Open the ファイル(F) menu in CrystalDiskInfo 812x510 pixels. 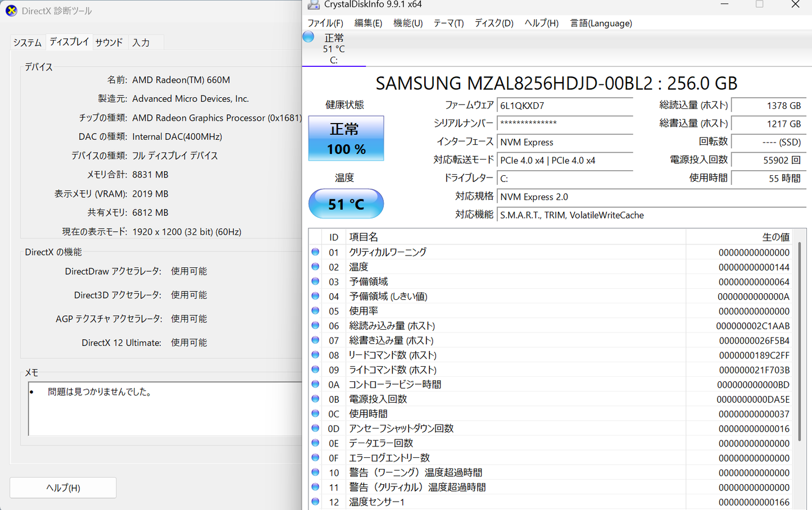click(325, 23)
